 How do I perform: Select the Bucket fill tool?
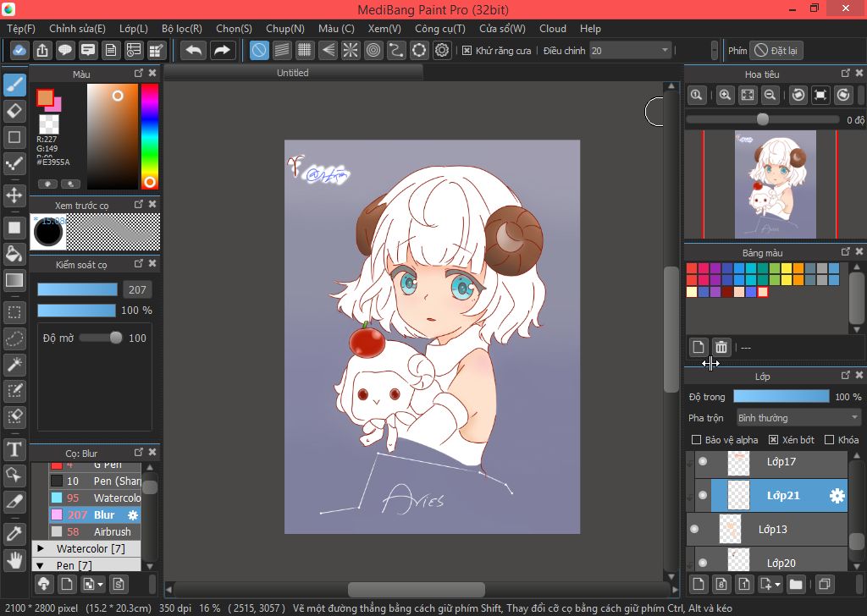point(14,254)
